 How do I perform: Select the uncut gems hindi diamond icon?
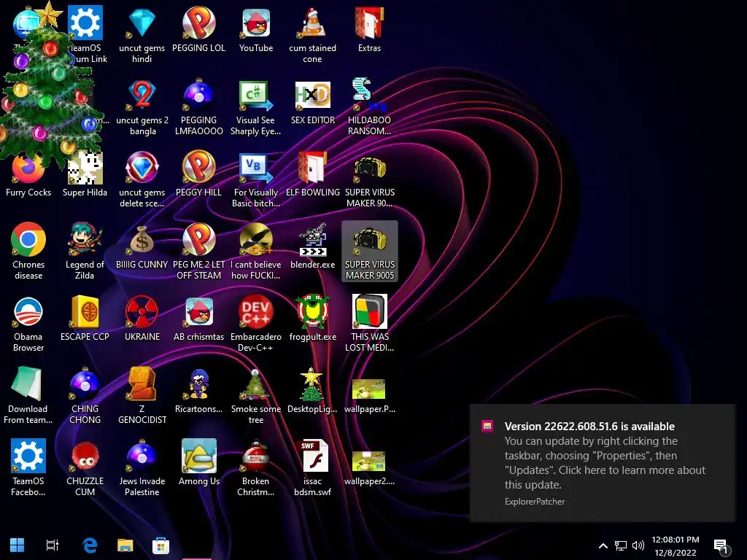tap(142, 23)
